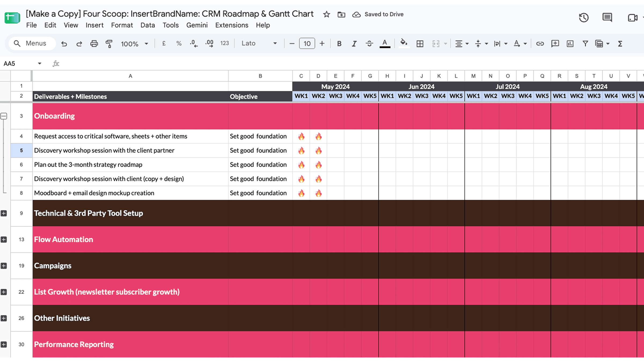Open the 100% zoom dropdown
644x362 pixels.
point(134,43)
